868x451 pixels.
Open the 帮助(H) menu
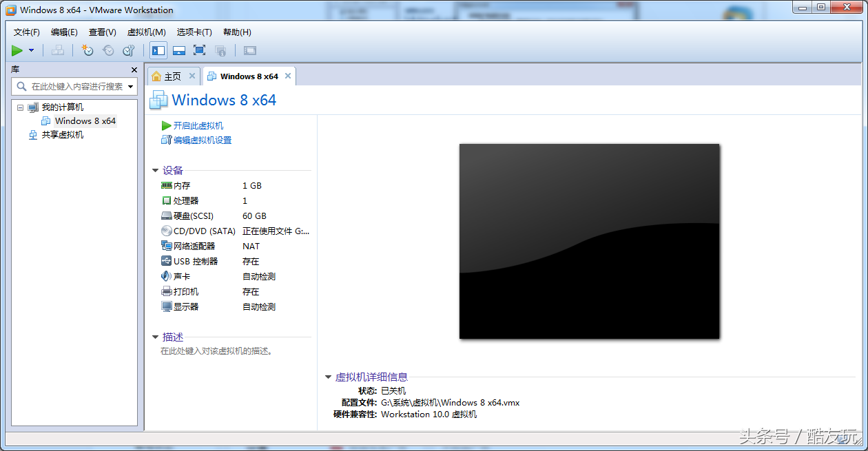point(237,32)
